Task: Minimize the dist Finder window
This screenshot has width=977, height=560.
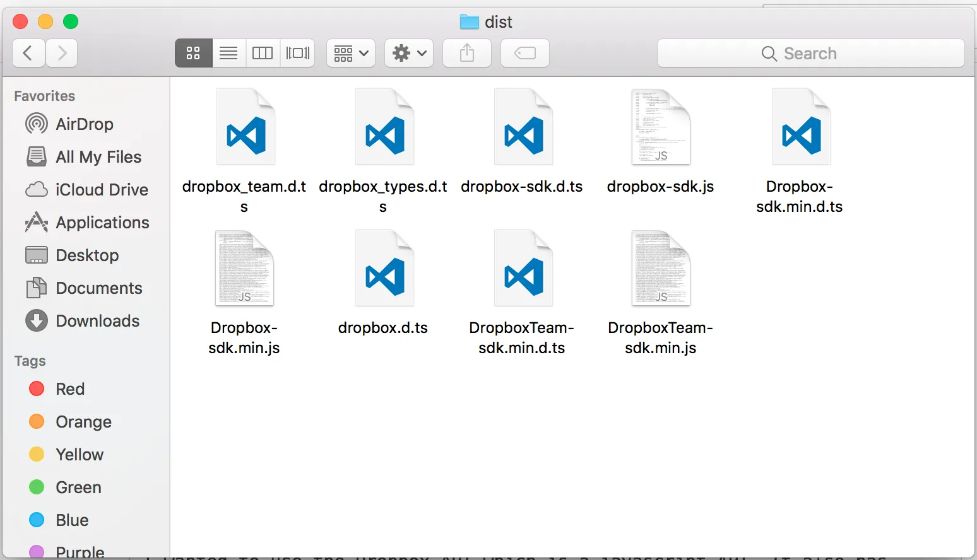Action: click(45, 21)
